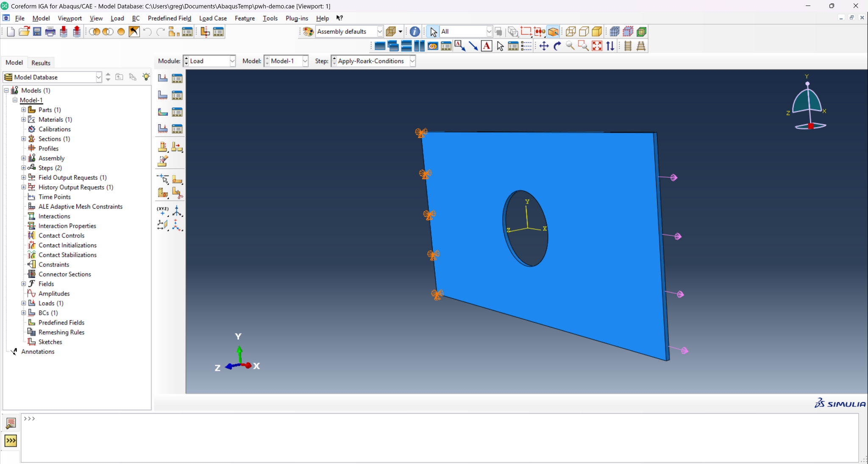This screenshot has height=464, width=868.
Task: Click the Create Load Case tool icon
Action: pos(163,129)
